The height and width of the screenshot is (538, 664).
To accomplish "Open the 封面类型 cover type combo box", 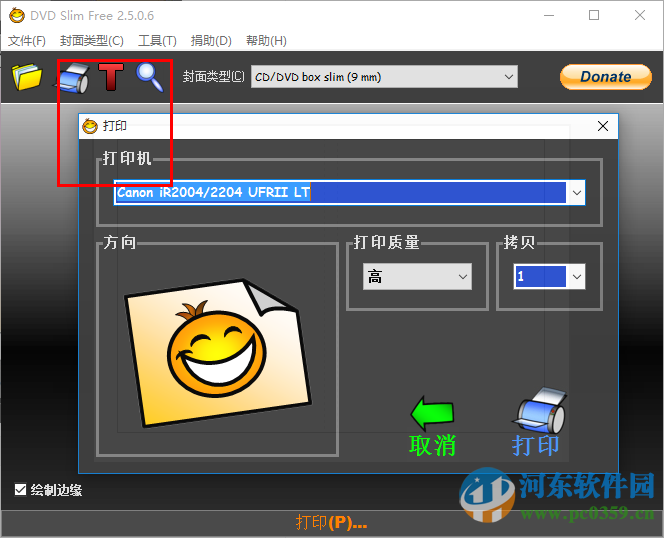I will click(x=384, y=77).
